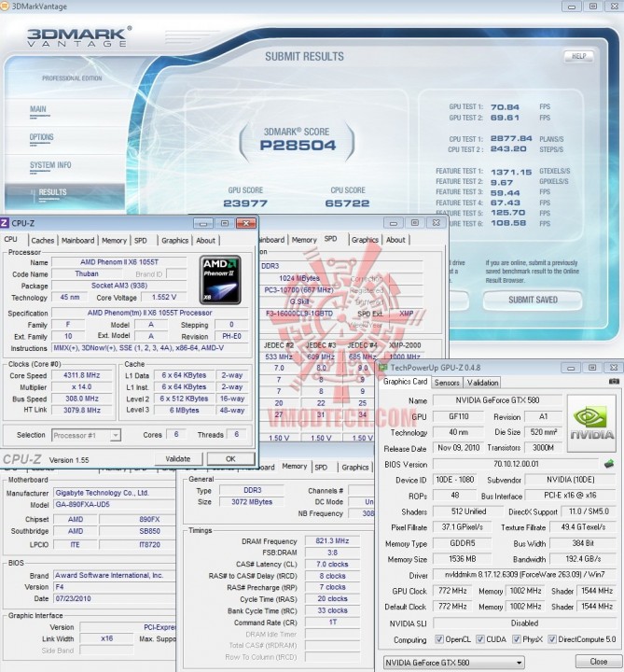
Task: Click the GPU-Z title bar app icon
Action: (x=382, y=368)
